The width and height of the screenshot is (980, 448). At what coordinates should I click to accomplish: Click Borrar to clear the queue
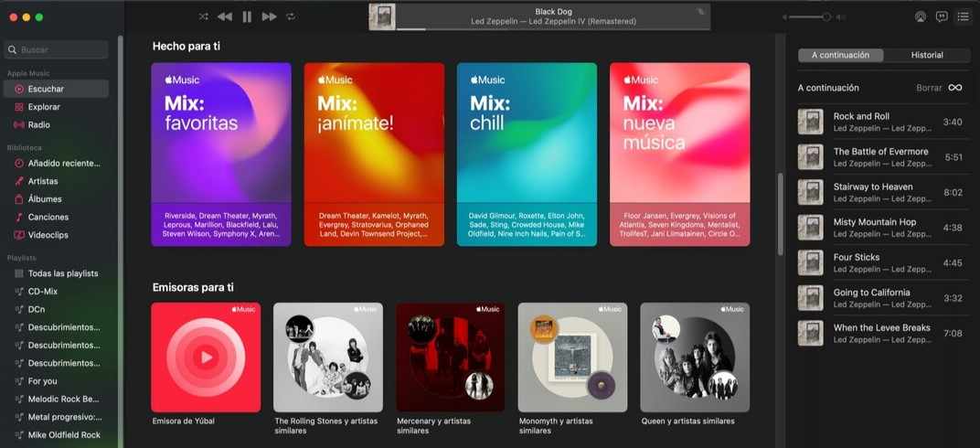click(x=929, y=88)
